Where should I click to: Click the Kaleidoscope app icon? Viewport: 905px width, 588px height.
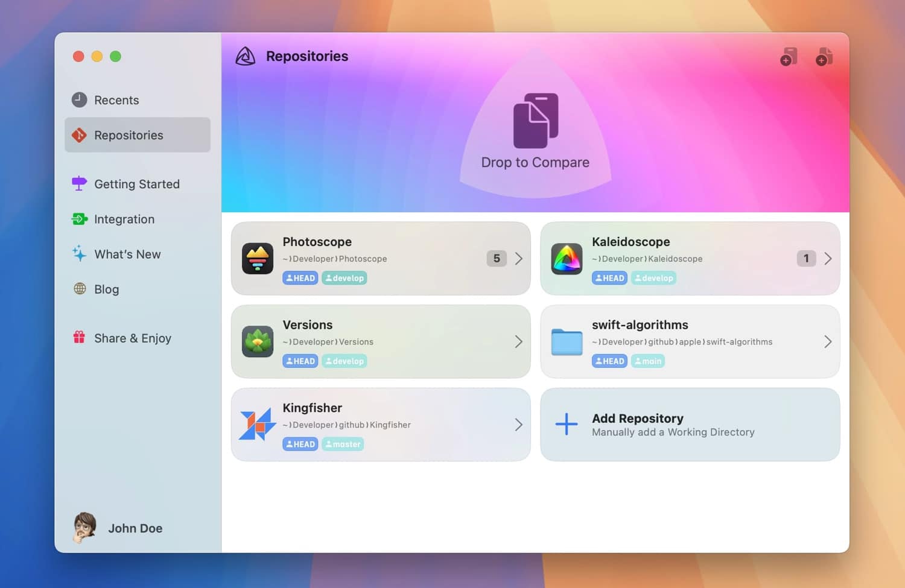[x=567, y=259]
